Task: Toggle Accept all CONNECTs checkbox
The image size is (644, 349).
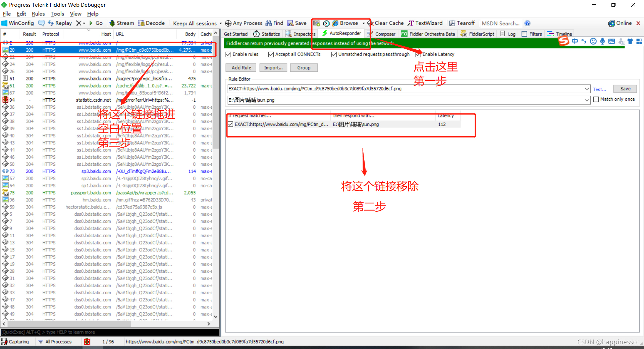Action: click(271, 54)
